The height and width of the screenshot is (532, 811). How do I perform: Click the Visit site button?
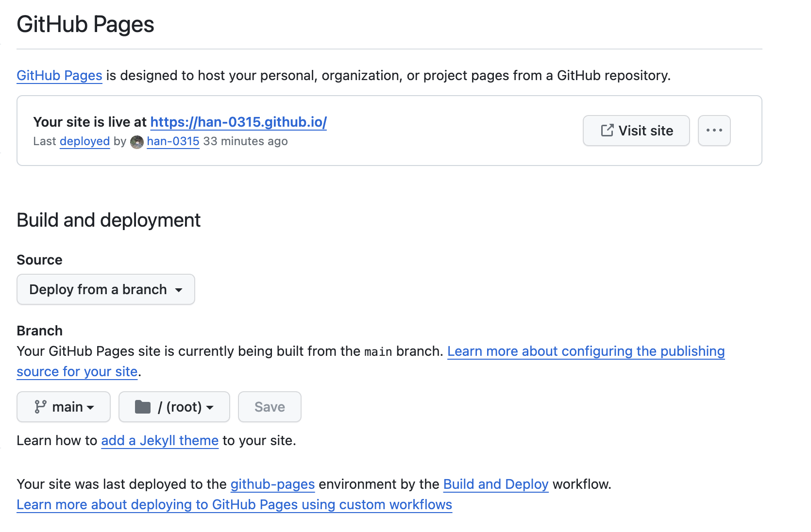(x=636, y=131)
